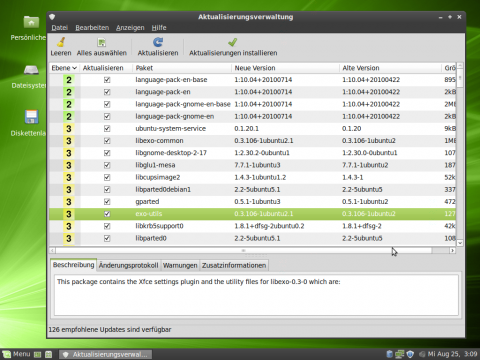Sort by the Paket column header
Image resolution: width=480 pixels, height=360 pixels.
coord(182,68)
